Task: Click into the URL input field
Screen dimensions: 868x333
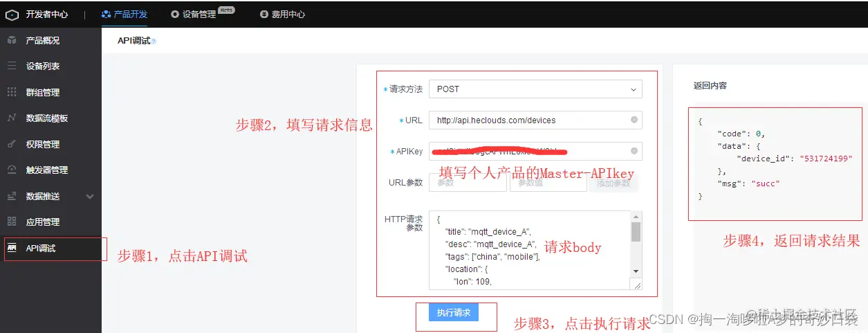Action: tap(535, 120)
